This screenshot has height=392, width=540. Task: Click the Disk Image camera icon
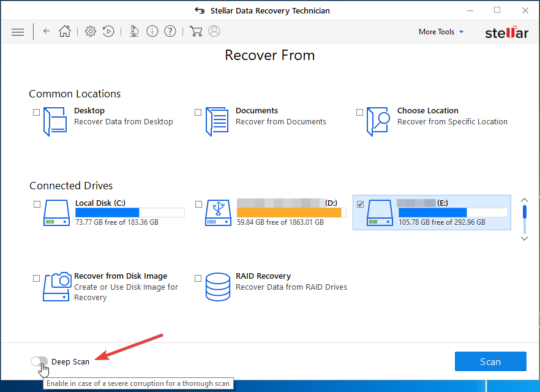57,287
